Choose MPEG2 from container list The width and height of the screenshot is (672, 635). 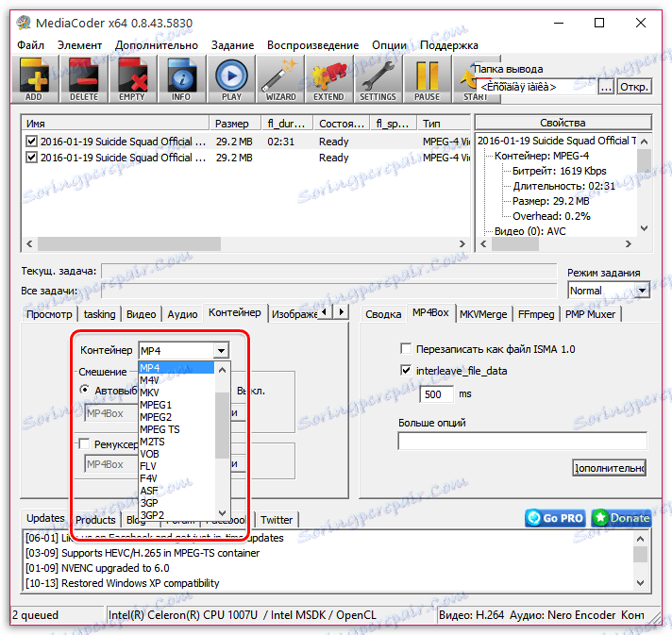point(176,417)
